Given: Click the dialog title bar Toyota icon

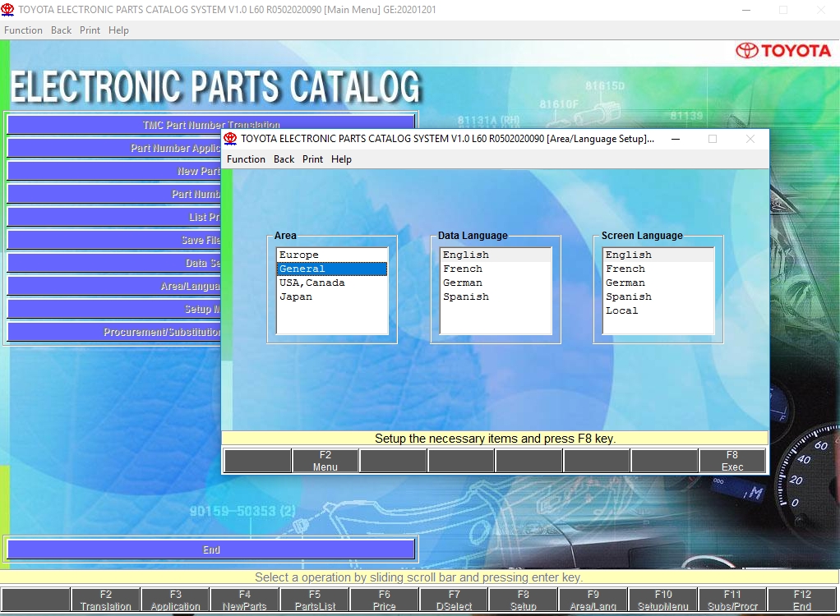Looking at the screenshot, I should [x=230, y=139].
